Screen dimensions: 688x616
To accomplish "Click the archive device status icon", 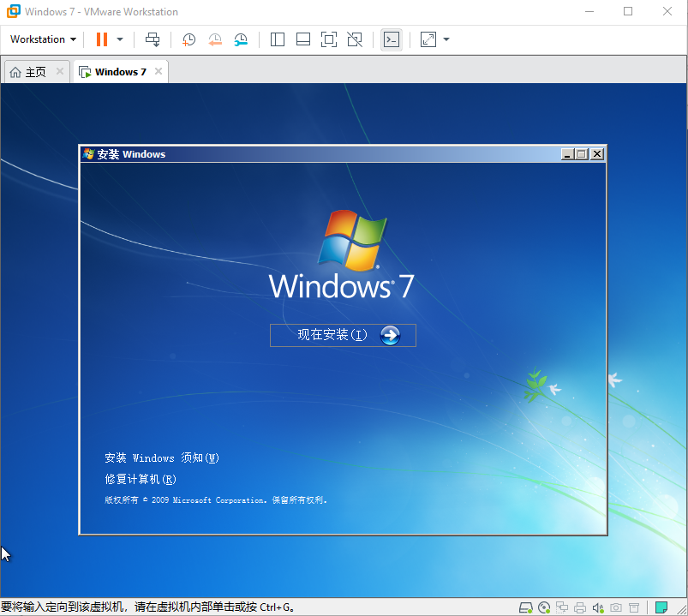I will click(634, 607).
